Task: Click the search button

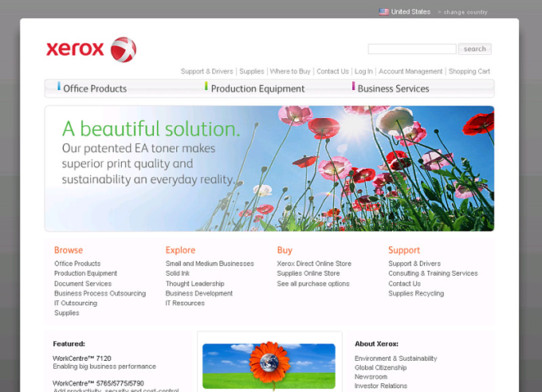Action: pos(474,49)
